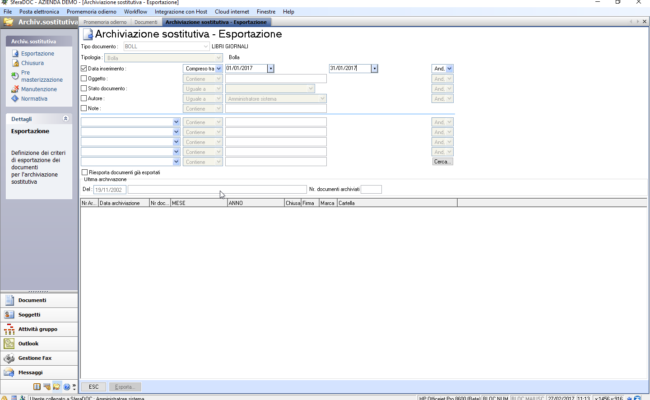Click the Oggetto text field
The height and width of the screenshot is (400, 650).
[x=276, y=79]
